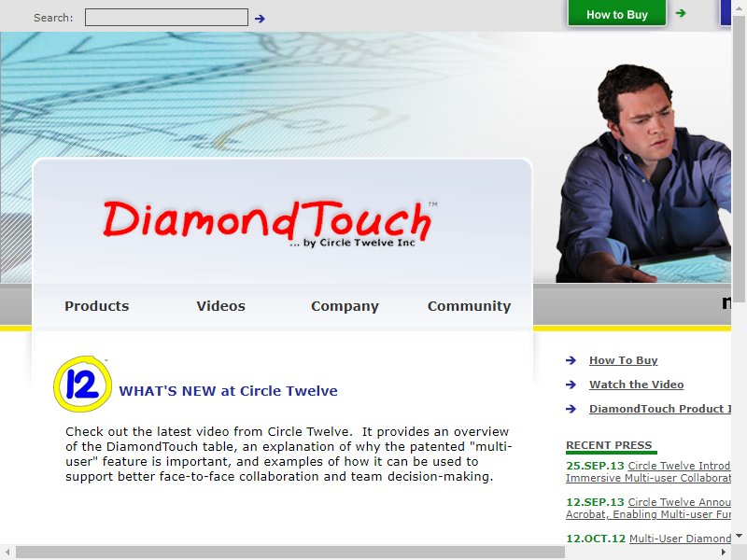Open the 12.SEP.13 Circle Twelve press release
The image size is (747, 560).
click(648, 508)
